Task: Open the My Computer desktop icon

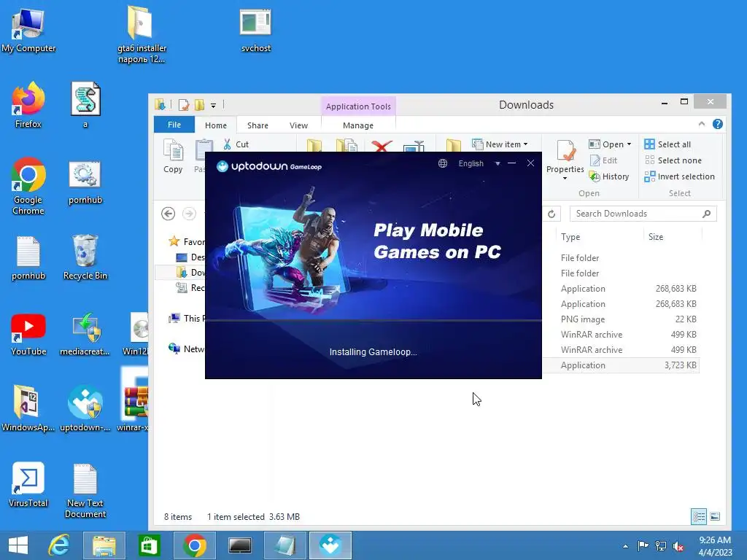Action: [28, 31]
